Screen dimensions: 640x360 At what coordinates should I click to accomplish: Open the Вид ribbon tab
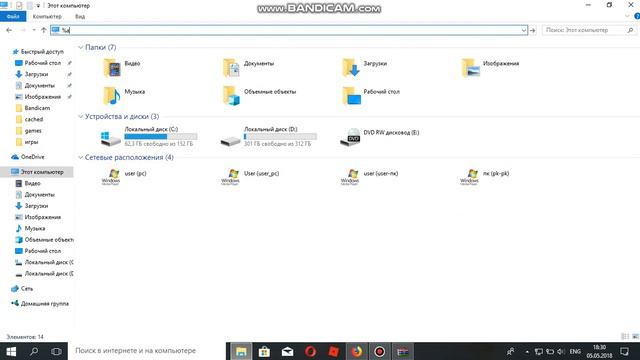[x=80, y=16]
